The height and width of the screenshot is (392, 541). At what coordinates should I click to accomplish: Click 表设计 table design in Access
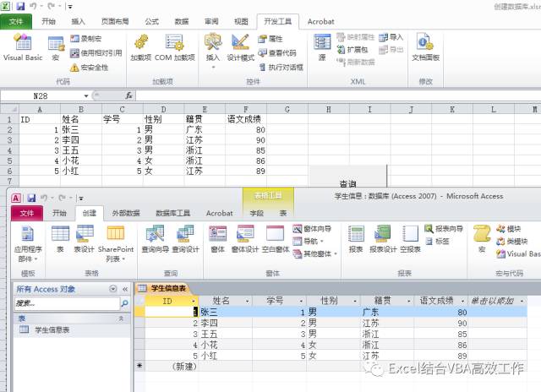[85, 239]
